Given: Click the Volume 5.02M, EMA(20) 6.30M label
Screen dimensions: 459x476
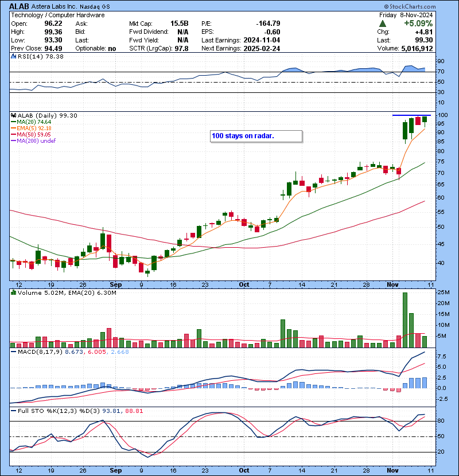Looking at the screenshot, I should tap(67, 292).
